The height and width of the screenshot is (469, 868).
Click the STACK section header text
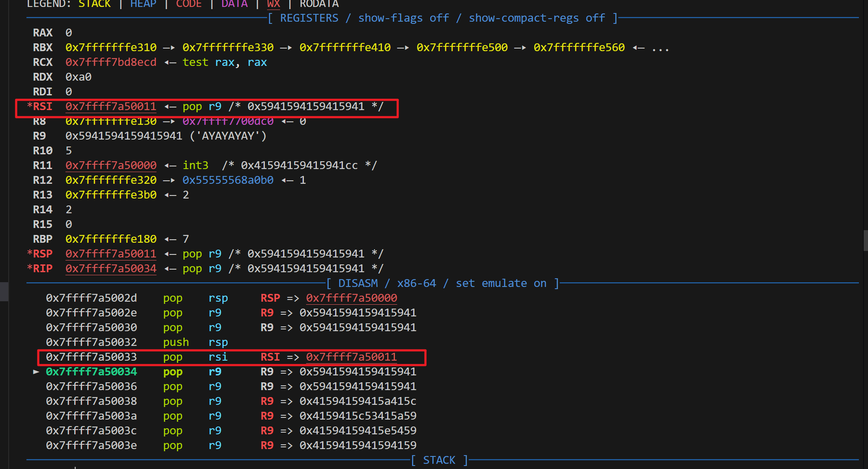tap(439, 460)
